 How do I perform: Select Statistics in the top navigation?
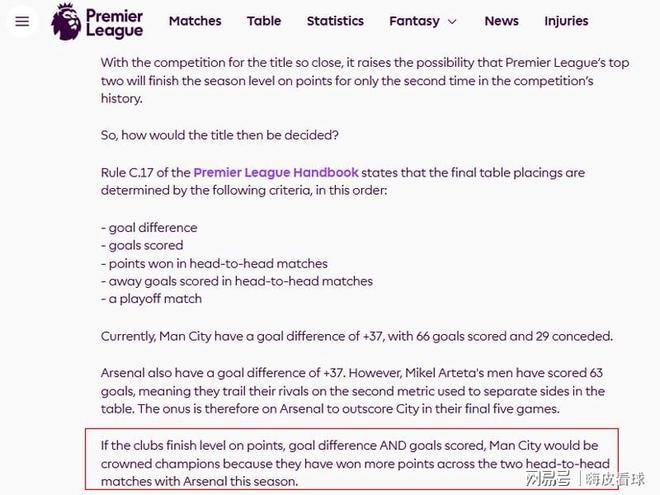[x=335, y=21]
